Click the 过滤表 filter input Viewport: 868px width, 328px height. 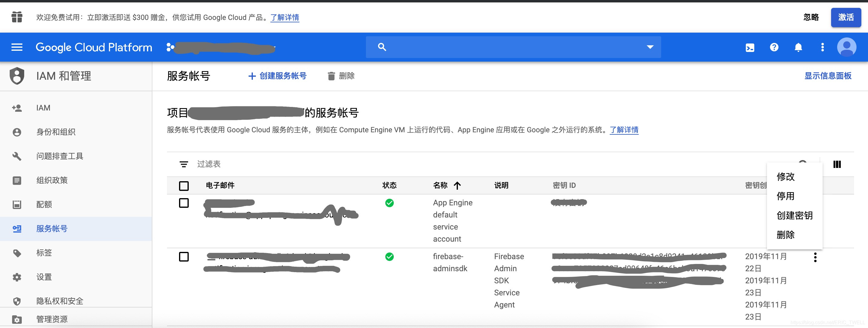click(x=209, y=164)
